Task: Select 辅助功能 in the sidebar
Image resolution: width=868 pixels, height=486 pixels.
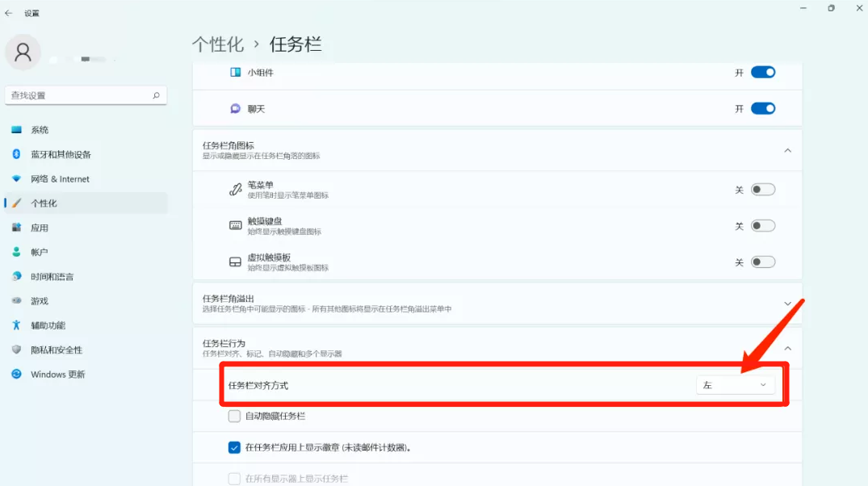Action: pyautogui.click(x=86, y=325)
